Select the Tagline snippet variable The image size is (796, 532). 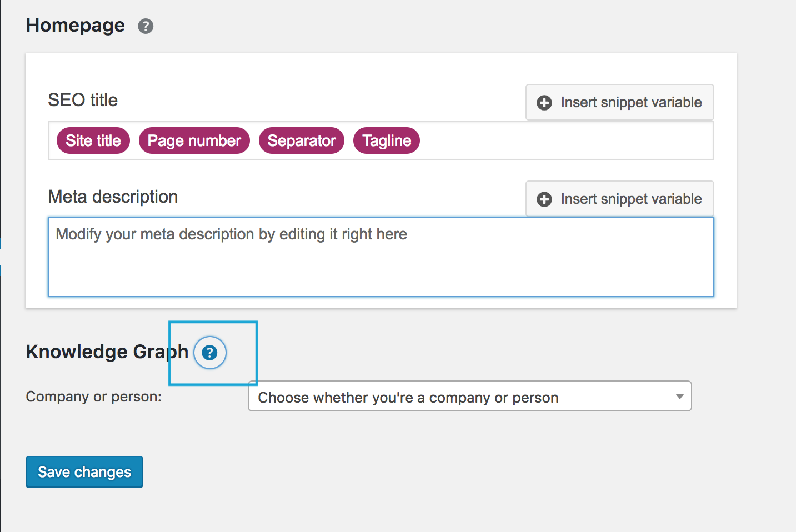pos(386,140)
